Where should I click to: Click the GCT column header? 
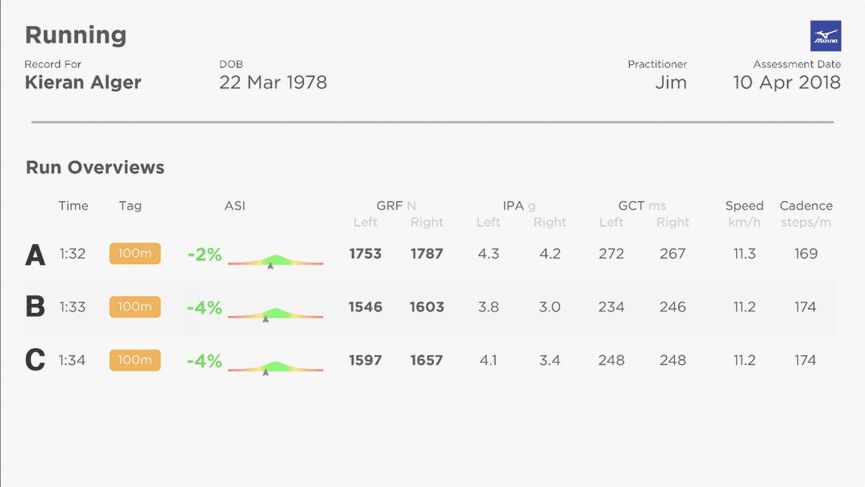coord(631,206)
